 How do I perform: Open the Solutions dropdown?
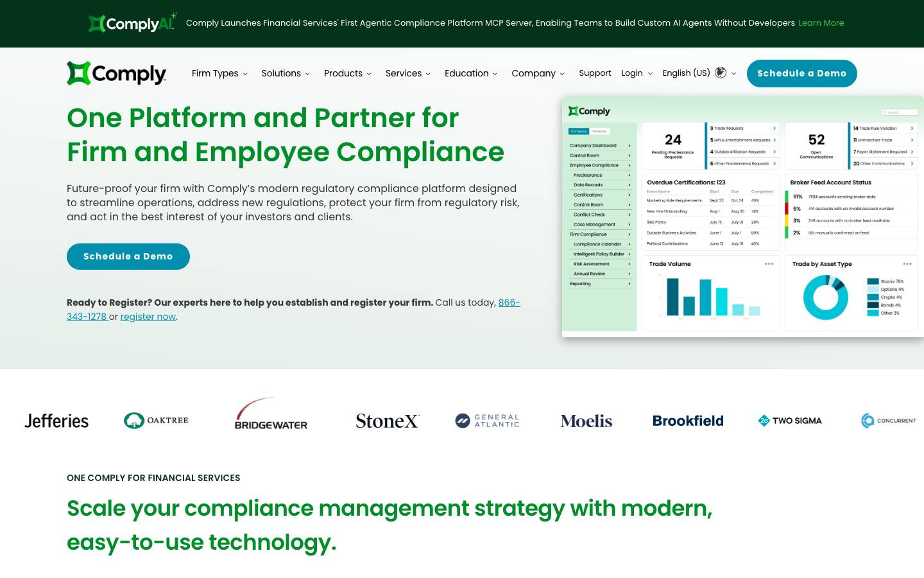click(x=286, y=73)
